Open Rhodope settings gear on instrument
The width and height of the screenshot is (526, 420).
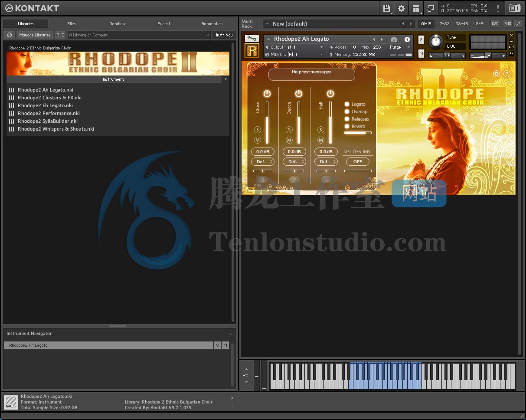497,74
